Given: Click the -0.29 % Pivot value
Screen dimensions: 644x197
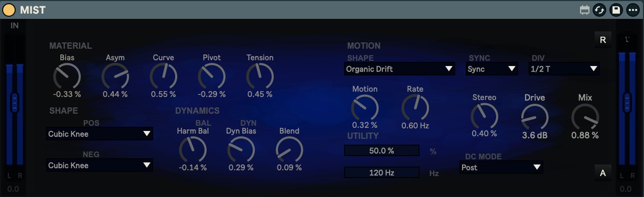Looking at the screenshot, I should click(x=211, y=94).
